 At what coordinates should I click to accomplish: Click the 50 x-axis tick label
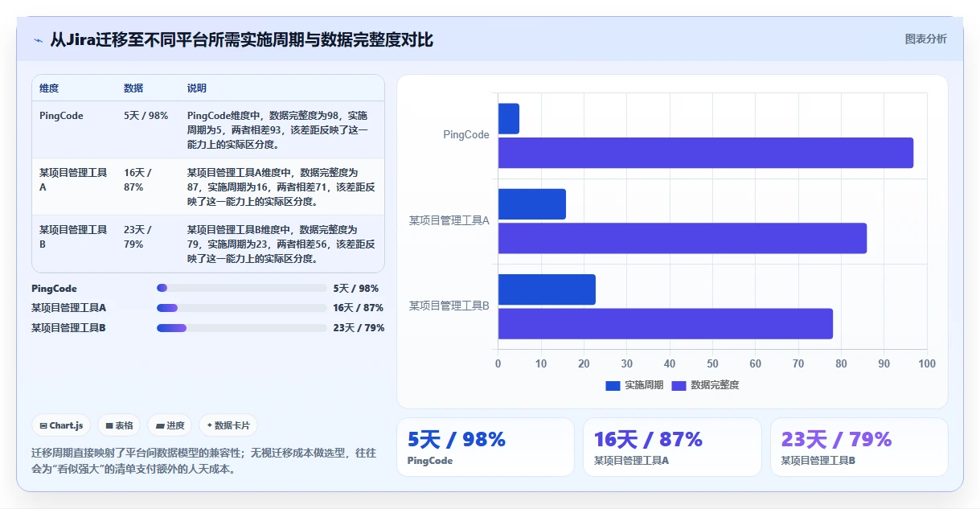point(712,364)
